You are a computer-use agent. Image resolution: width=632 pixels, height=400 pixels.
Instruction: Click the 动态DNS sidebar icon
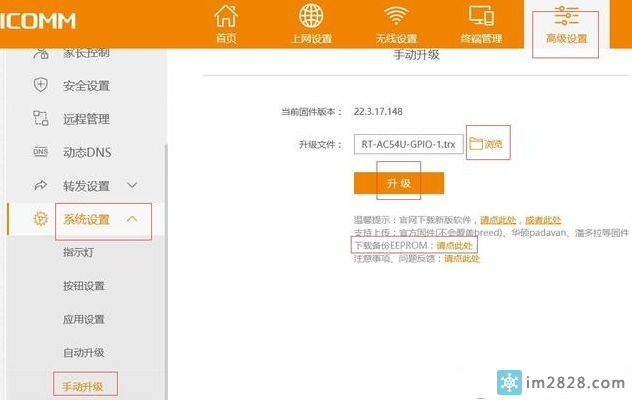pos(41,152)
